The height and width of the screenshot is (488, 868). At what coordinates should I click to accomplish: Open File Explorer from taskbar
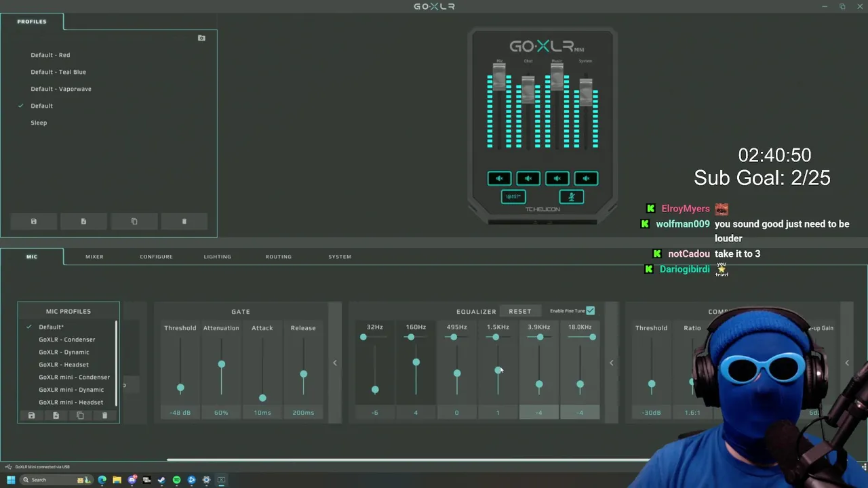click(117, 480)
